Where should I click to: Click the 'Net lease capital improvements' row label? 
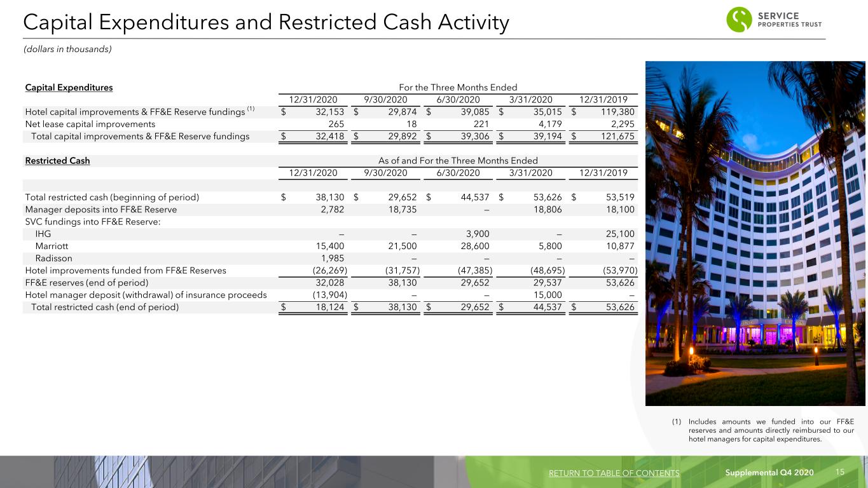point(90,124)
